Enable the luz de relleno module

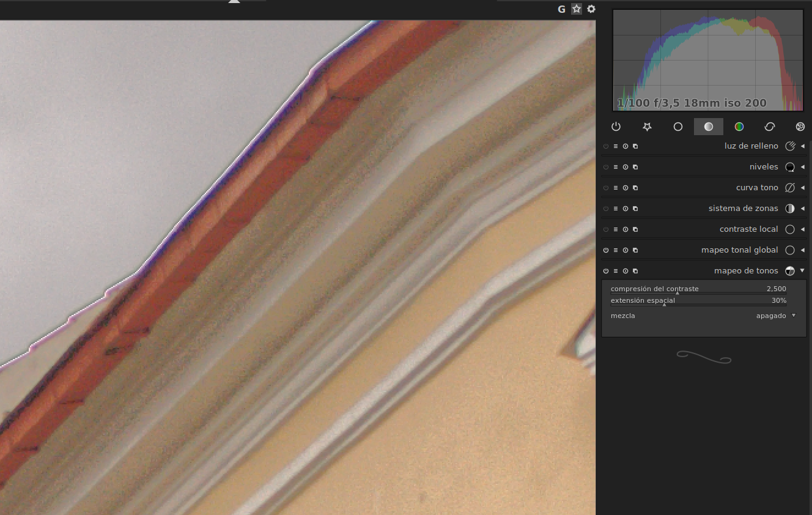(x=606, y=146)
